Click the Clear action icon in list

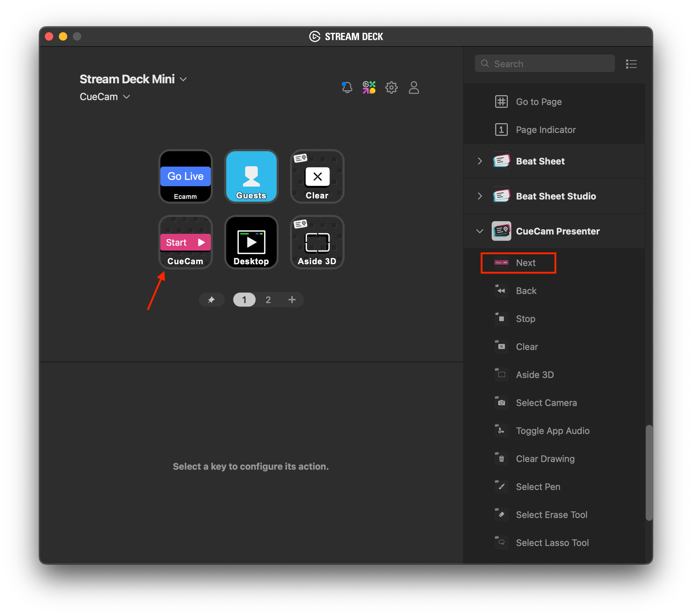pyautogui.click(x=501, y=346)
